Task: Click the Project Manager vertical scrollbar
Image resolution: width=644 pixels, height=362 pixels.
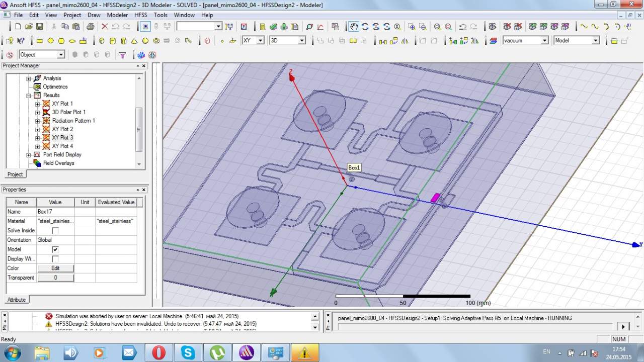Action: pyautogui.click(x=139, y=121)
